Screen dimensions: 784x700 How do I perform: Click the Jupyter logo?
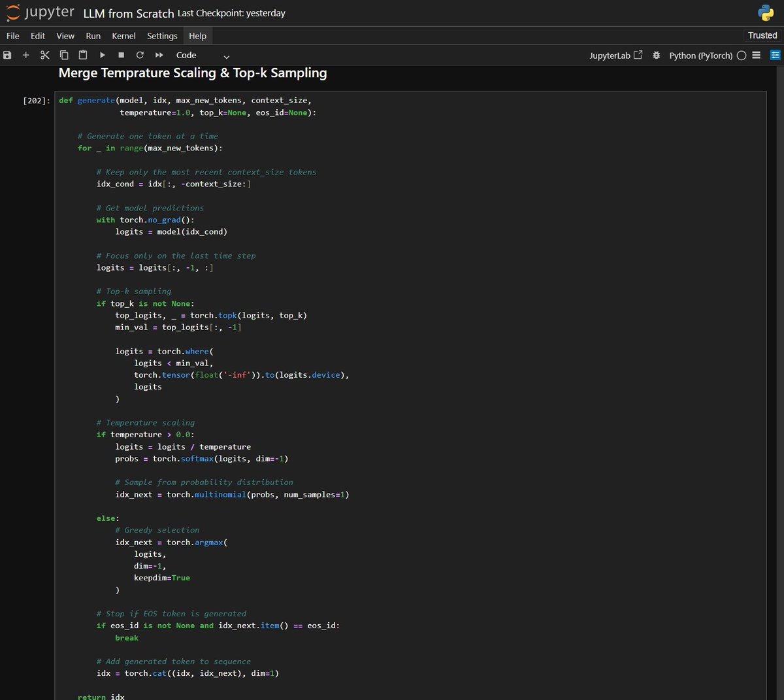coord(40,12)
